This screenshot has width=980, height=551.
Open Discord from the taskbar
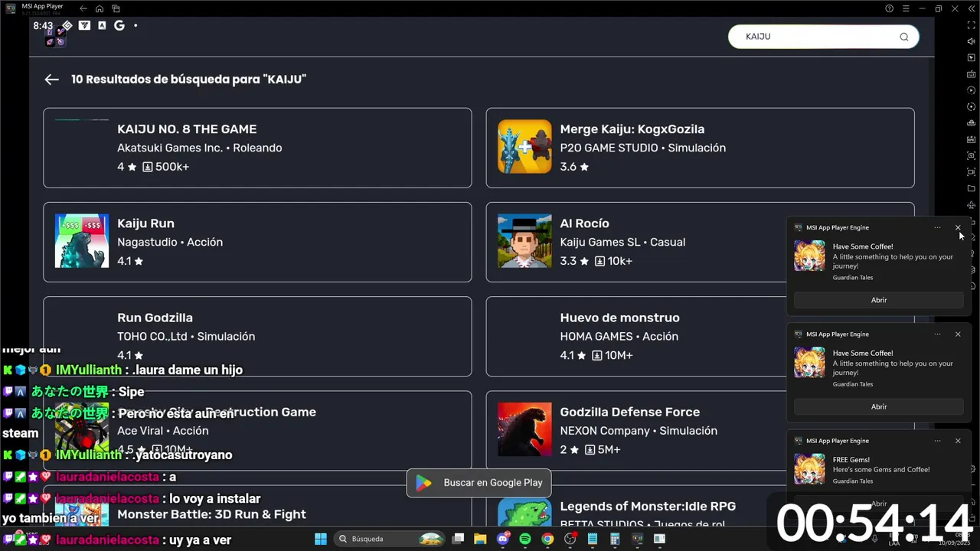[503, 539]
